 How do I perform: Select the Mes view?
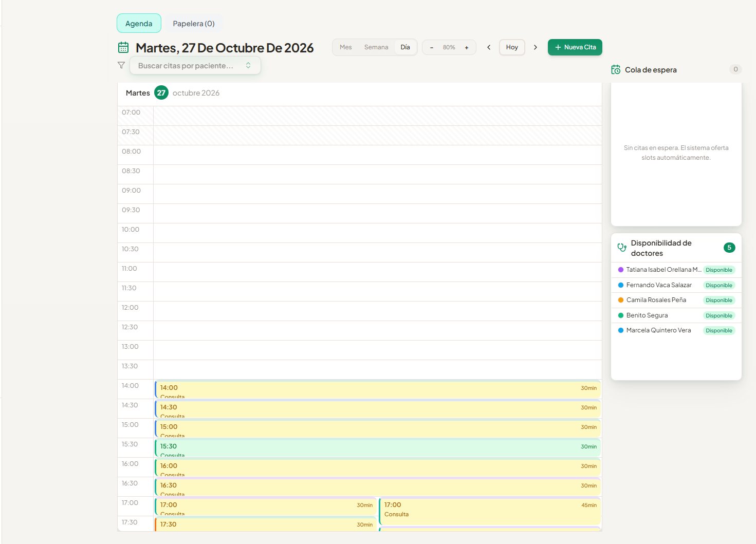tap(346, 47)
